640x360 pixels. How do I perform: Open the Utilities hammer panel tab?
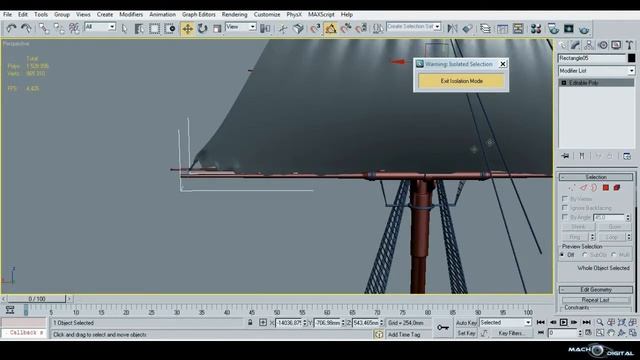click(630, 45)
